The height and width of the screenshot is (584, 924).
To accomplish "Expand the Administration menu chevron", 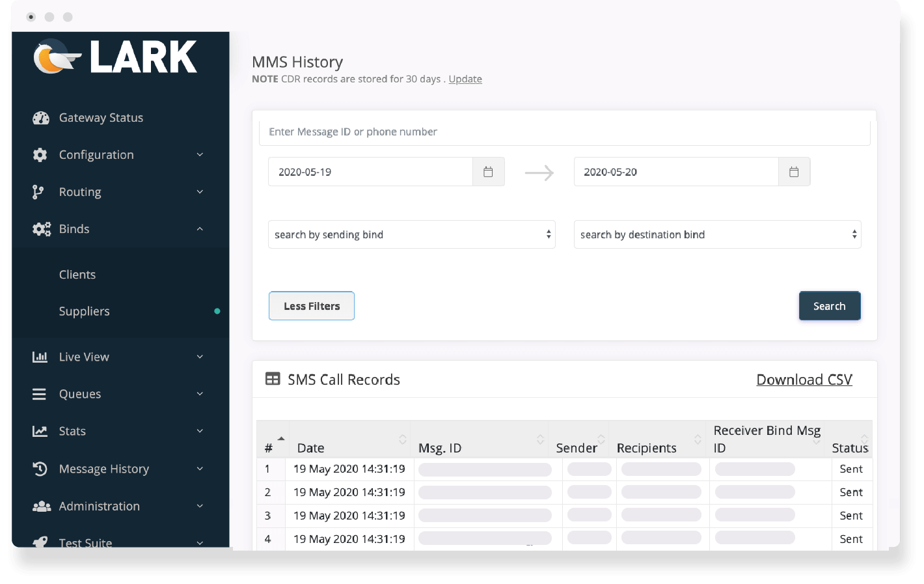I will 200,506.
